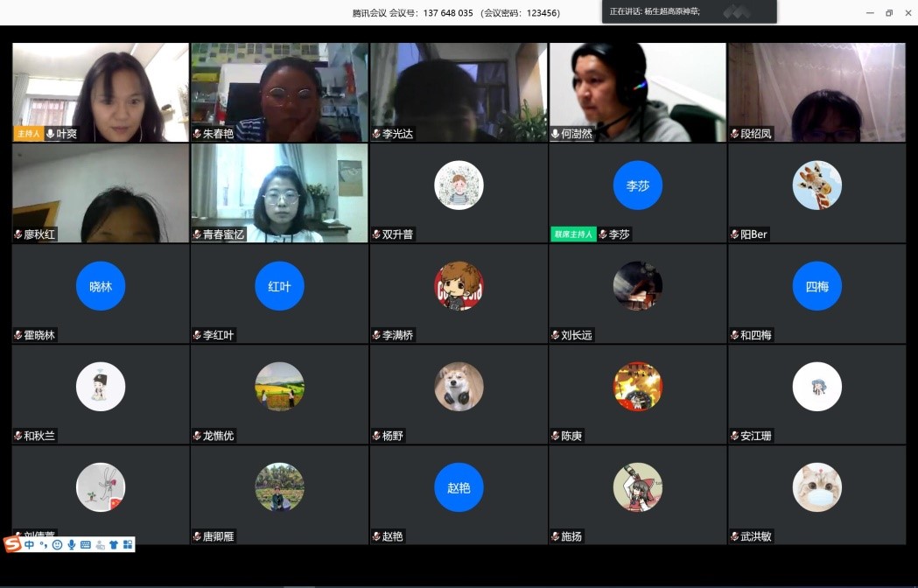Open the Sogou skin shirt icon
Image resolution: width=918 pixels, height=588 pixels.
click(x=114, y=544)
